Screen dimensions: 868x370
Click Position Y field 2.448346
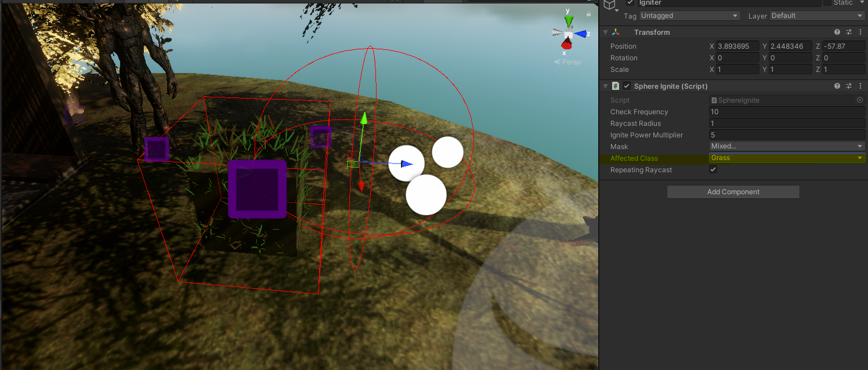pos(790,46)
